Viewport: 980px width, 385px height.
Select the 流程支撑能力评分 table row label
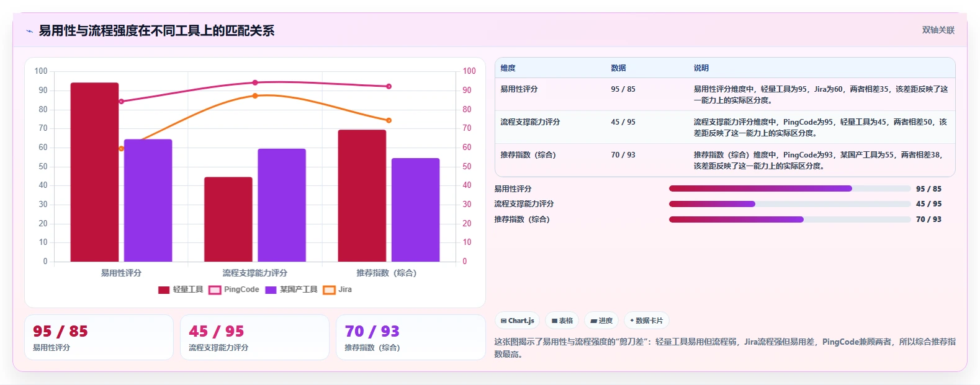click(530, 122)
